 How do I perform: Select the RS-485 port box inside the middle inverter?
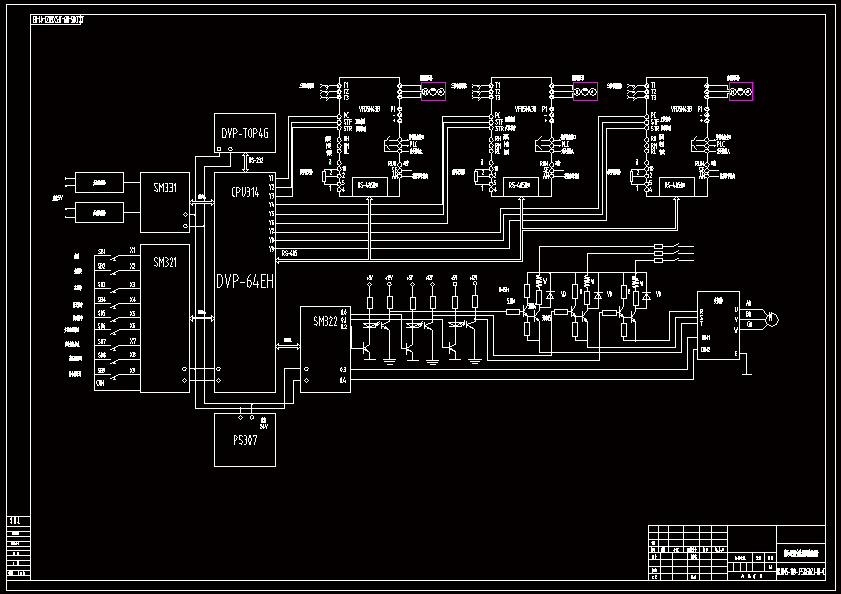pos(521,187)
